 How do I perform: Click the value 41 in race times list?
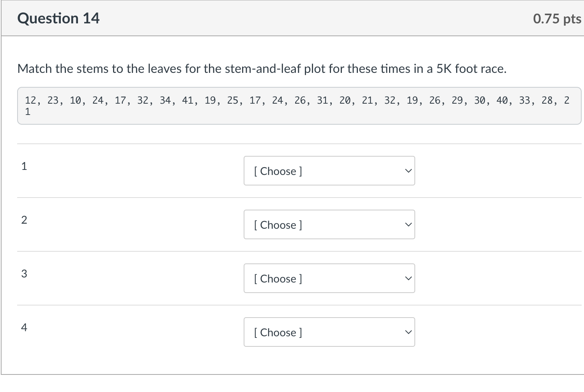(x=188, y=101)
